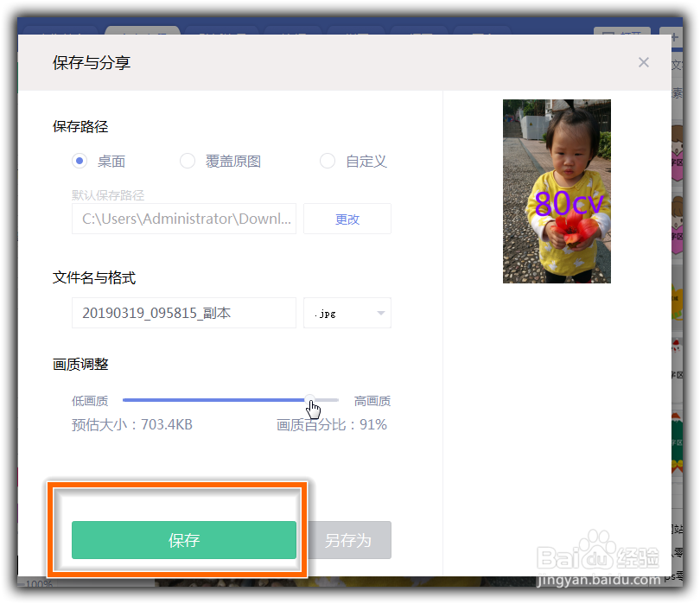Select the 自定义 custom path option
The image size is (700, 604).
click(x=328, y=161)
